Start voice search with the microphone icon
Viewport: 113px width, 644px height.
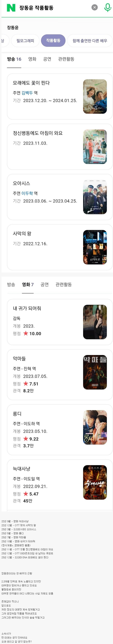(x=108, y=7)
